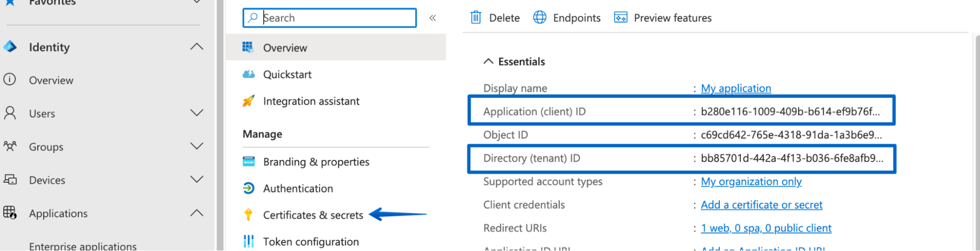This screenshot has height=251, width=980.
Task: Collapse the app menu with double chevron
Action: (433, 18)
